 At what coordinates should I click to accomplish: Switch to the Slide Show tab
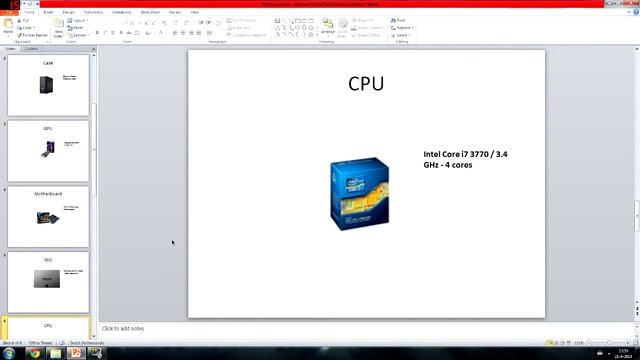[x=150, y=12]
